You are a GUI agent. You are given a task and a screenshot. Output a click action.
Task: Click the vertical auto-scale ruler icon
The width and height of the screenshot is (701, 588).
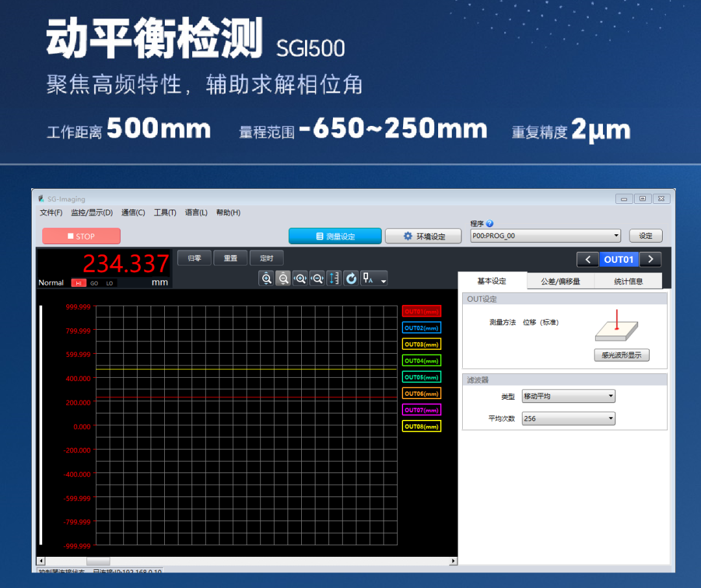click(334, 278)
